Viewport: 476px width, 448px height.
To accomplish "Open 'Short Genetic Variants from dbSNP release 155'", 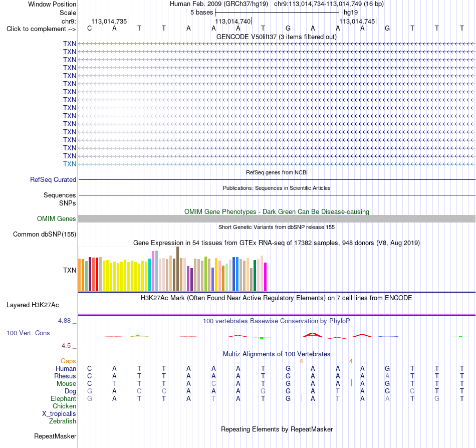I will [277, 227].
